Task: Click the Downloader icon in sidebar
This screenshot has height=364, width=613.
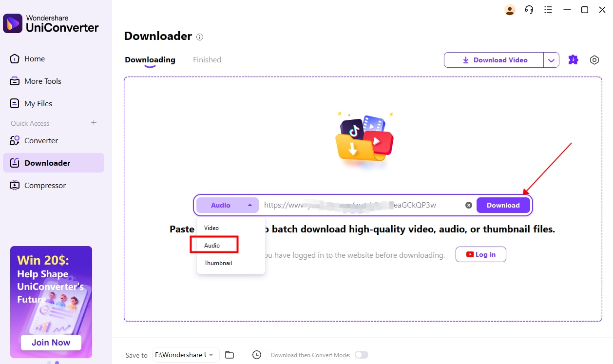Action: 15,163
